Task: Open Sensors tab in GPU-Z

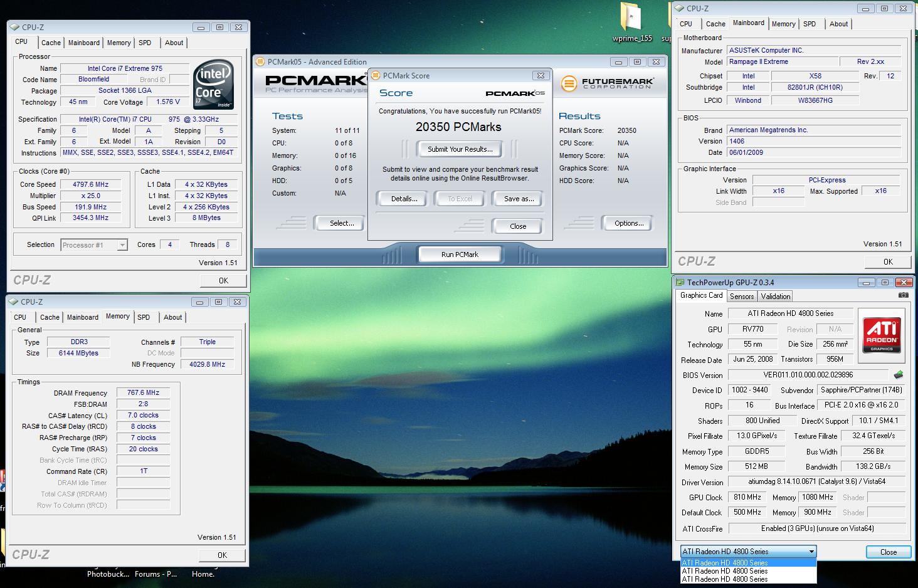Action: click(x=742, y=297)
